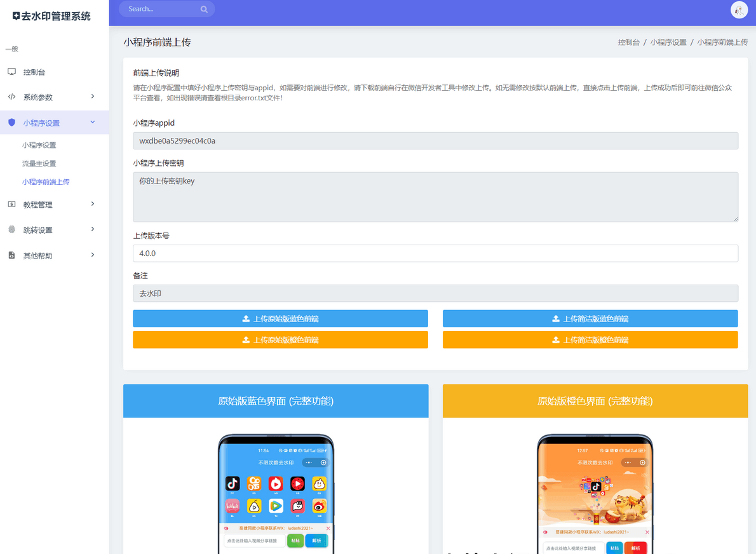Click the 上传原始版蓝色前端 button

point(280,319)
